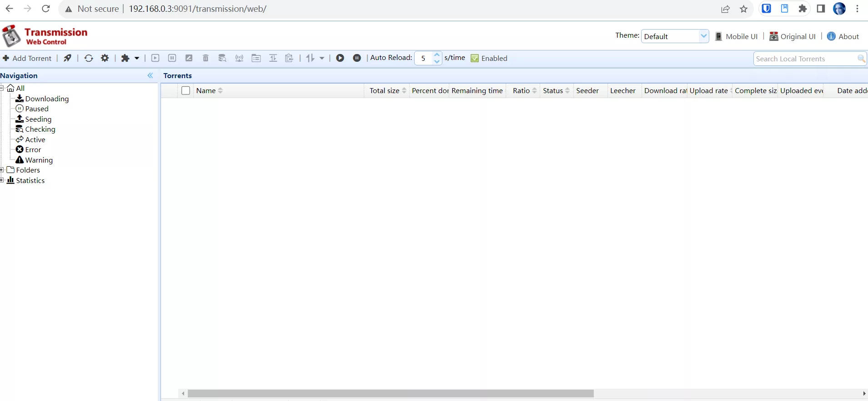Click the Add Torrent button
This screenshot has height=401, width=868.
point(27,58)
